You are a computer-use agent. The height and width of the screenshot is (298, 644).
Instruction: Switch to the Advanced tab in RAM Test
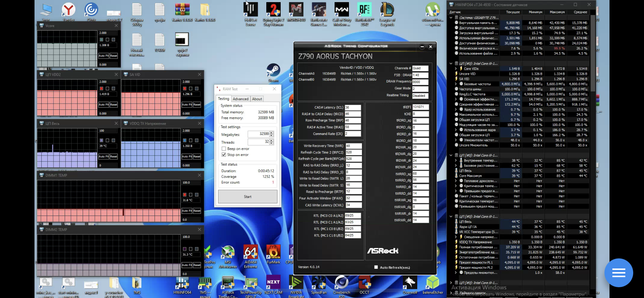(240, 99)
